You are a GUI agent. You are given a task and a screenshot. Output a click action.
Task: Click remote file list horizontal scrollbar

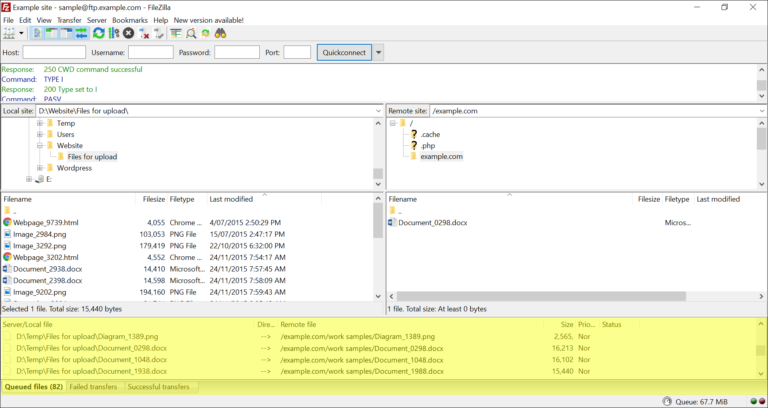tap(541, 296)
